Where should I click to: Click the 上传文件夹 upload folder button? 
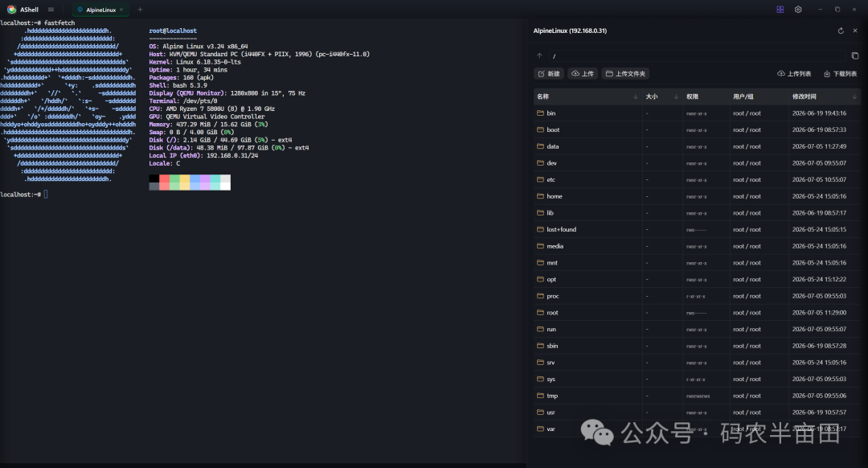click(625, 74)
